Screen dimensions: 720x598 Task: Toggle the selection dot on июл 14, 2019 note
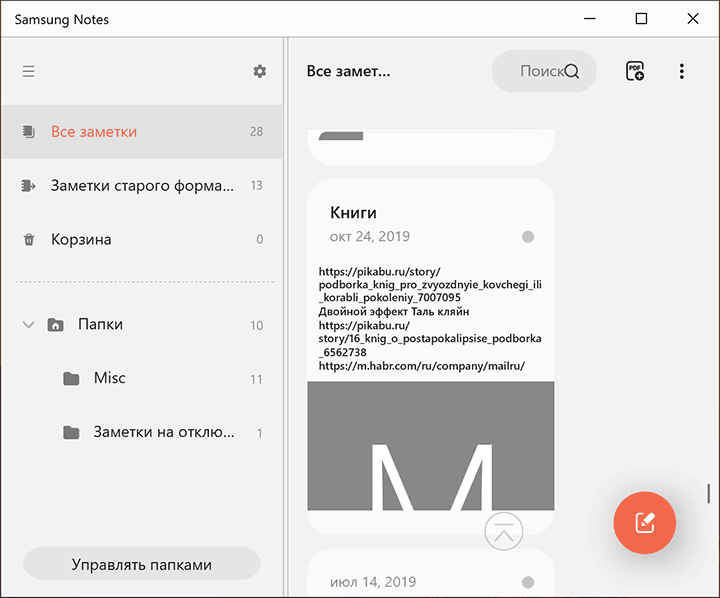528,582
